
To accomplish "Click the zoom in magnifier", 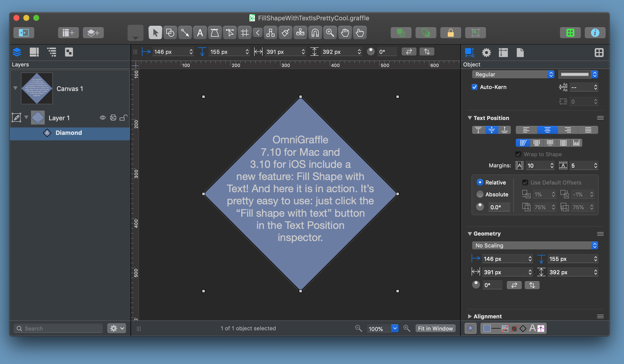I will click(x=407, y=328).
